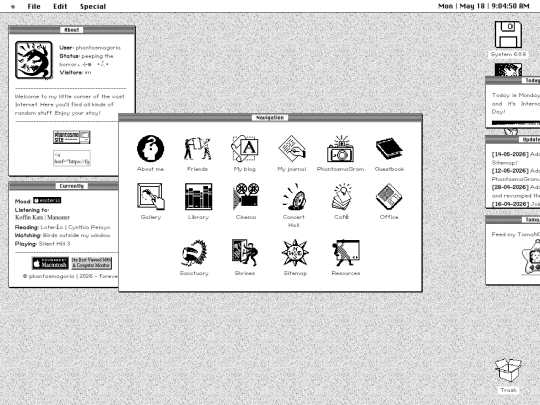540x405 pixels.
Task: Open the Cinema projector icon
Action: click(246, 197)
